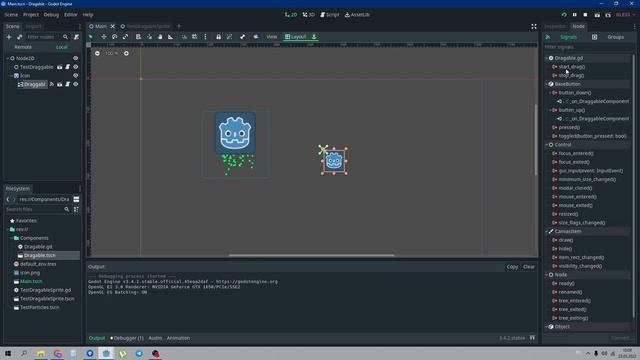Play the current scene clapper icon
The width and height of the screenshot is (640, 360).
pos(597,15)
